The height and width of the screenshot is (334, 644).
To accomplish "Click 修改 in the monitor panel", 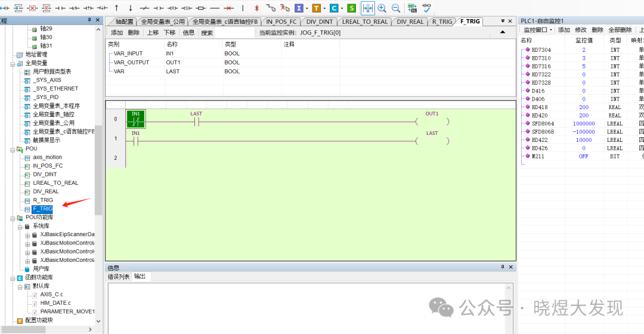I will 581,30.
